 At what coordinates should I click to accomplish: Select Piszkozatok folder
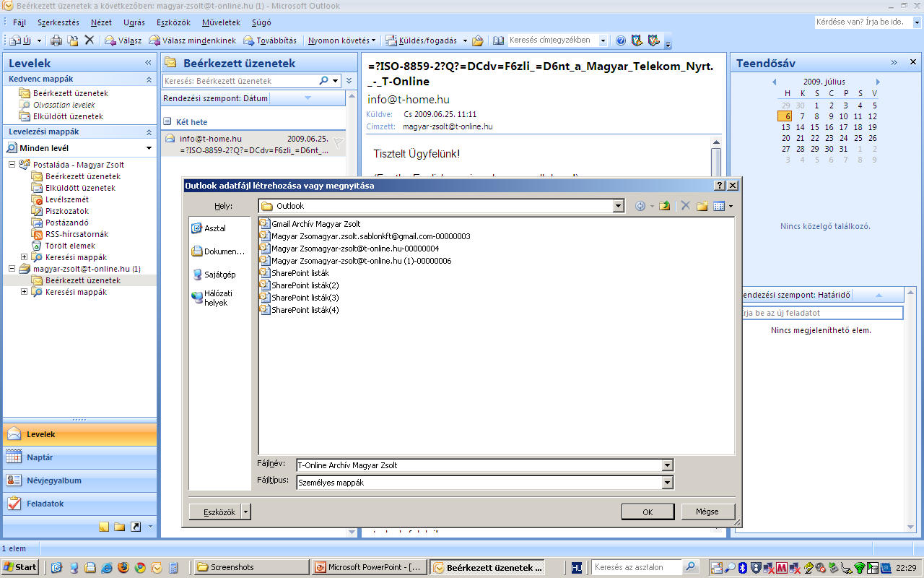point(61,211)
